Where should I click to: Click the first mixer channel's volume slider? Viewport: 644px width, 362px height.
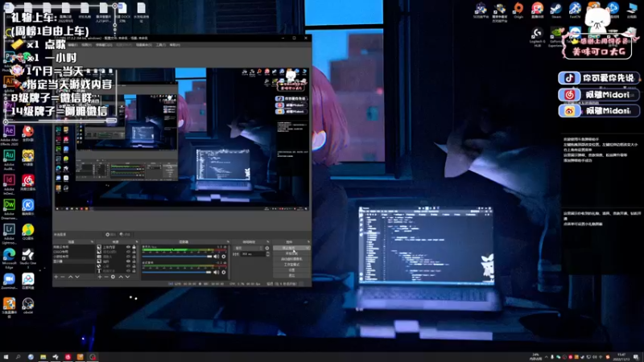click(177, 257)
